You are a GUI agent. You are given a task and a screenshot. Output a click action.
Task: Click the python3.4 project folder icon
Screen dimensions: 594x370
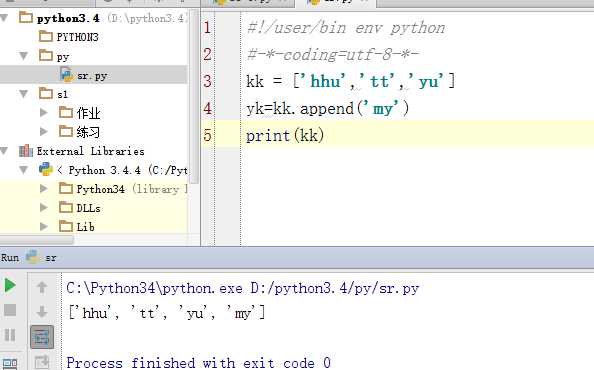click(x=26, y=17)
